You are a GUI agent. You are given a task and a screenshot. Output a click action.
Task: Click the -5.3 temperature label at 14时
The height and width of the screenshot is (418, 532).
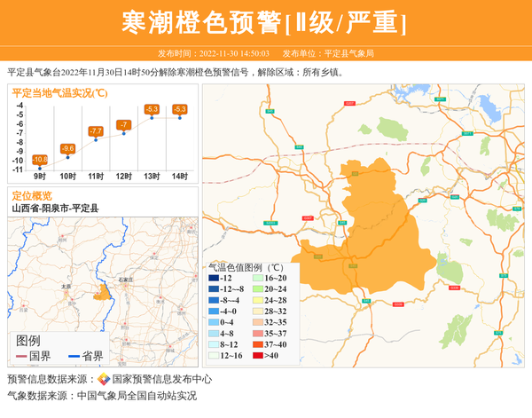coord(180,109)
